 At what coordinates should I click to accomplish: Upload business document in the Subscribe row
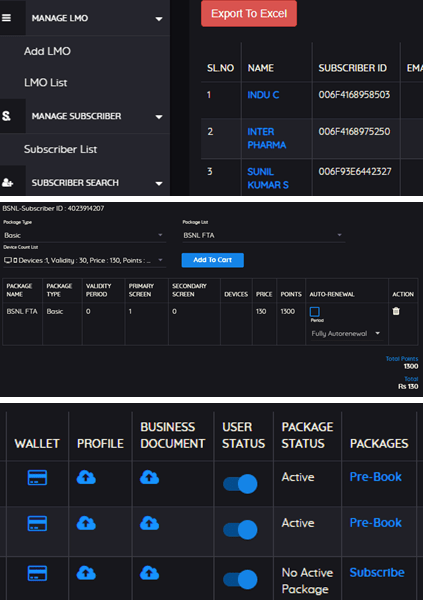pos(149,573)
